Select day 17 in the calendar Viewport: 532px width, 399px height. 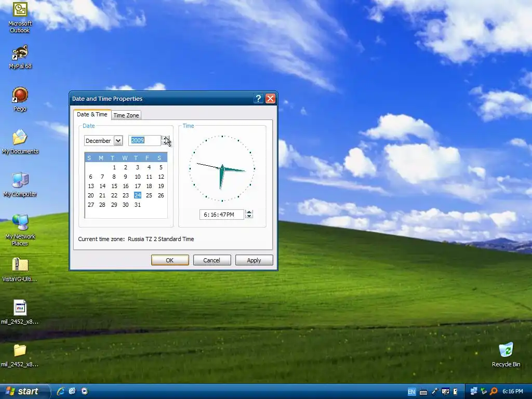(x=137, y=186)
